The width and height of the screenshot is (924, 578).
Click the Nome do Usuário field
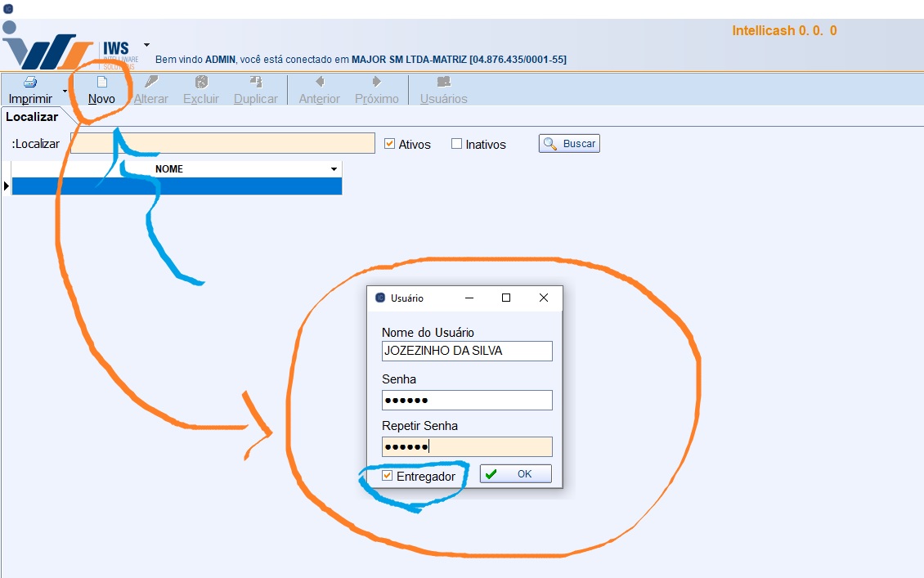point(467,351)
